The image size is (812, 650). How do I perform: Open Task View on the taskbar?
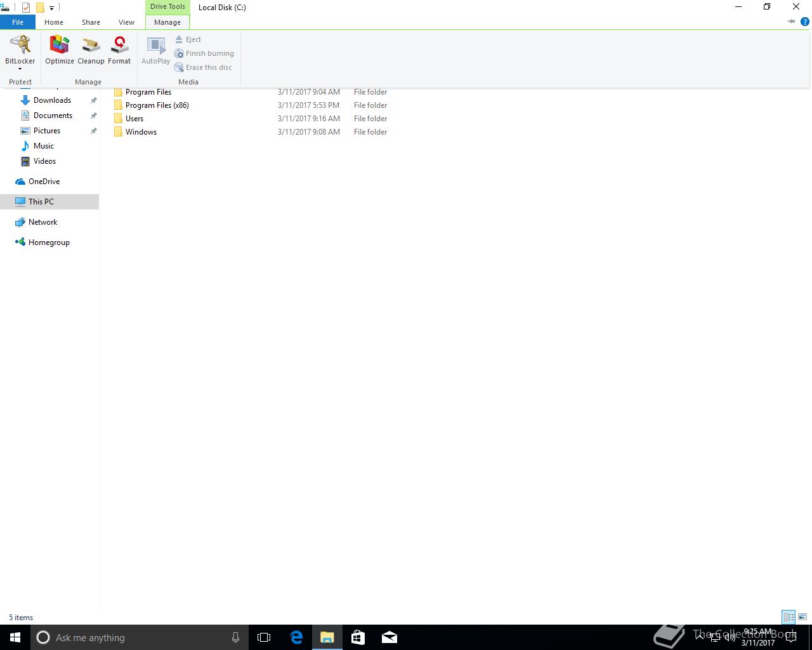(264, 637)
